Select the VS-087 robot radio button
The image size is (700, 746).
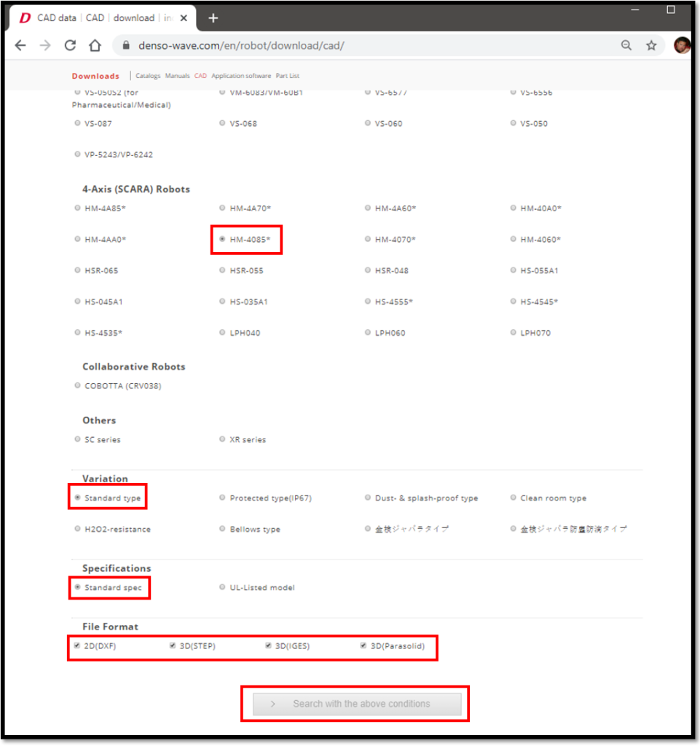click(77, 123)
